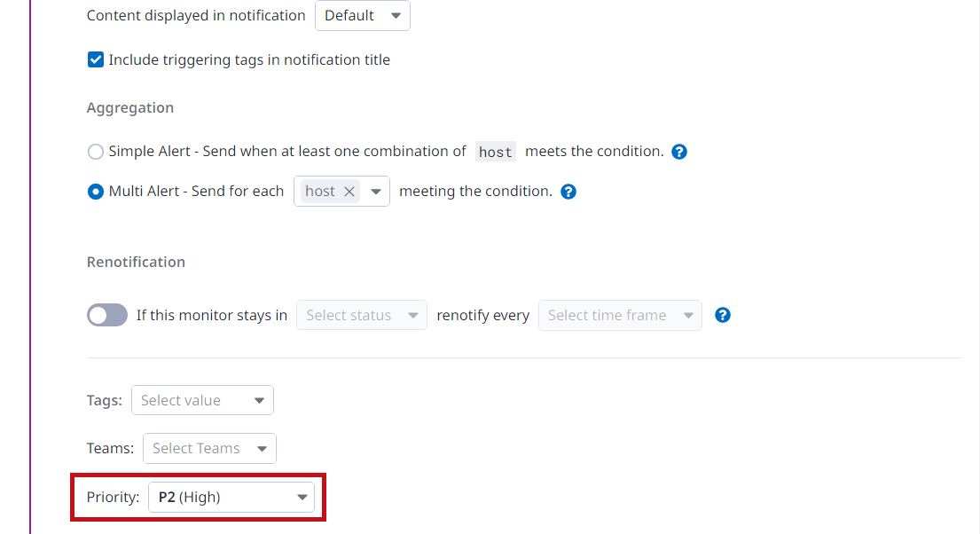The height and width of the screenshot is (534, 980).
Task: Change the P2 (High) priority selection
Action: pyautogui.click(x=231, y=497)
